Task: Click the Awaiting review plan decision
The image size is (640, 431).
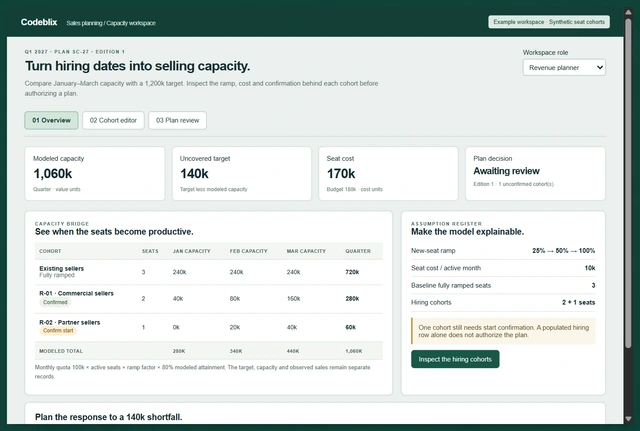Action: click(x=506, y=171)
